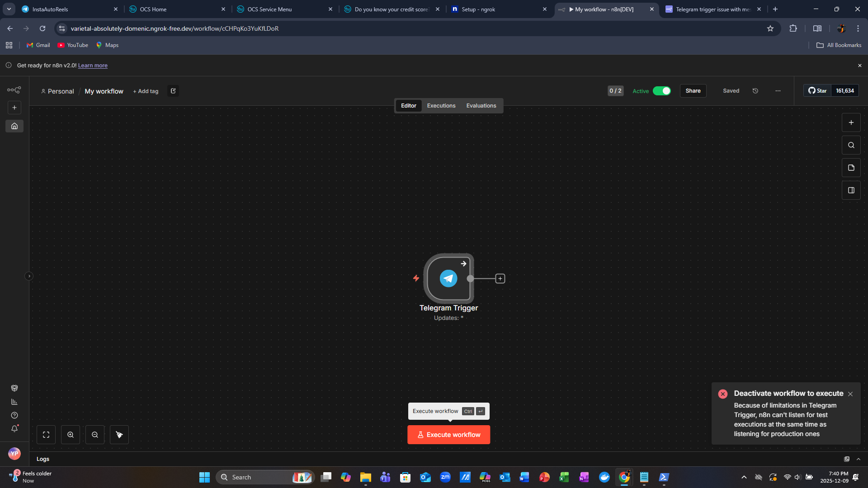868x488 pixels.
Task: Switch to the Executions tab
Action: (441, 105)
